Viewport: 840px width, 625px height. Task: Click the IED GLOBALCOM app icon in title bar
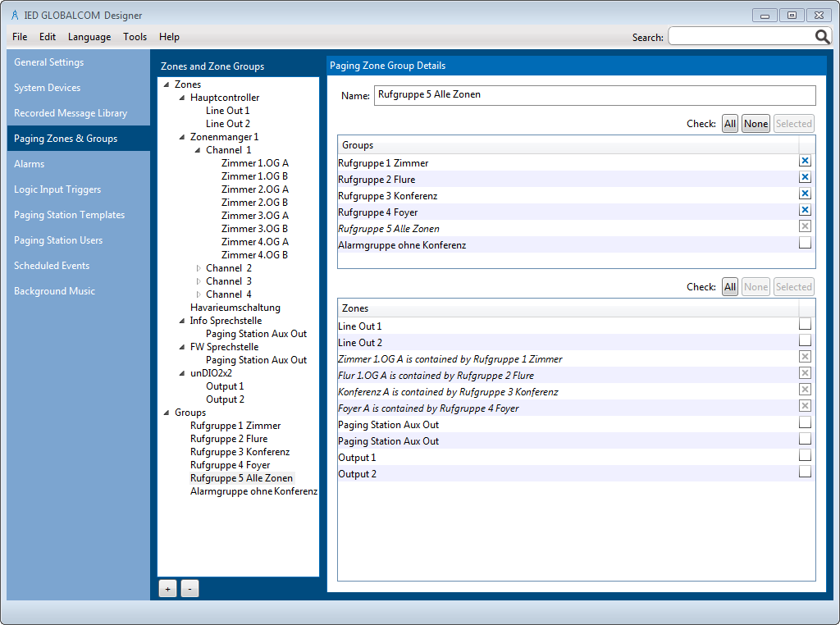(15, 15)
